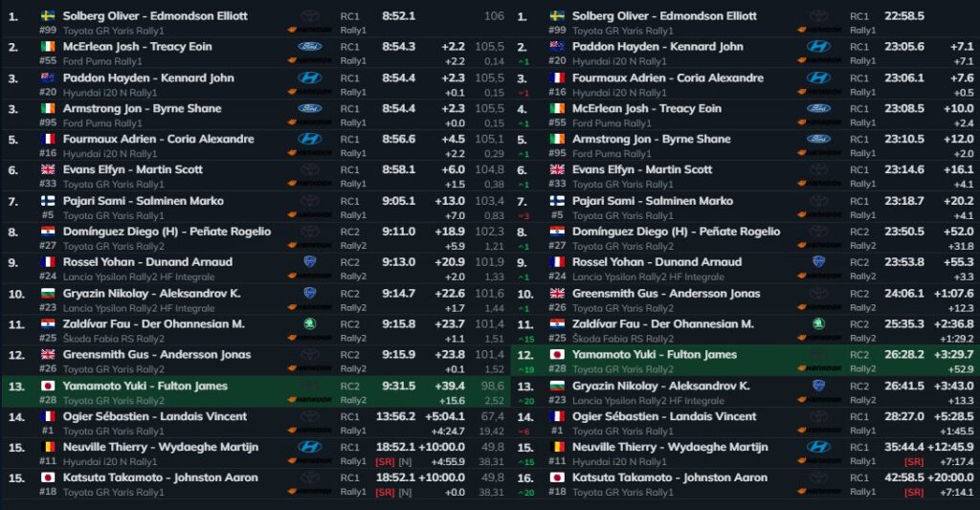Click Katsuta Takamoto's 18:52.1 stage time
The width and height of the screenshot is (980, 510).
click(x=395, y=477)
